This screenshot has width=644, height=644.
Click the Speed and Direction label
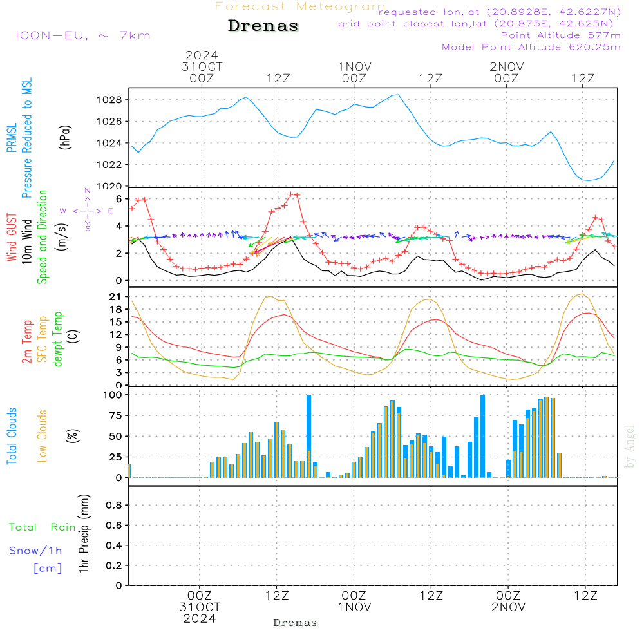(x=42, y=237)
